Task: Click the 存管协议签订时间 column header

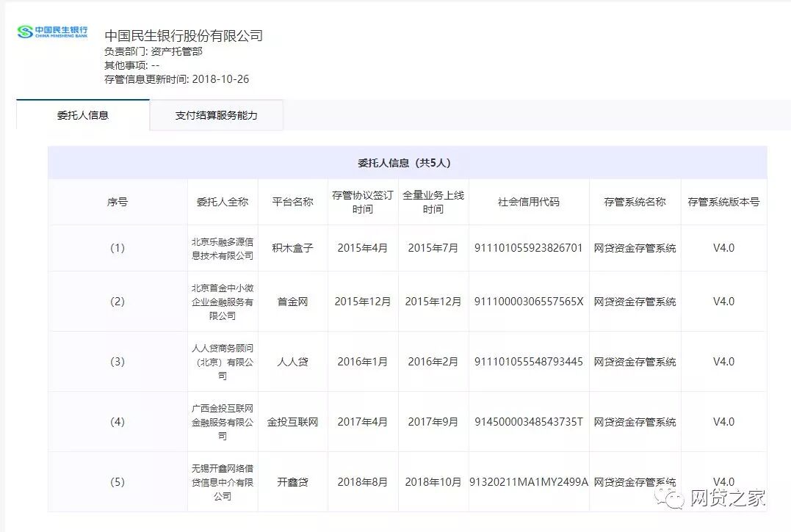Action: (363, 202)
